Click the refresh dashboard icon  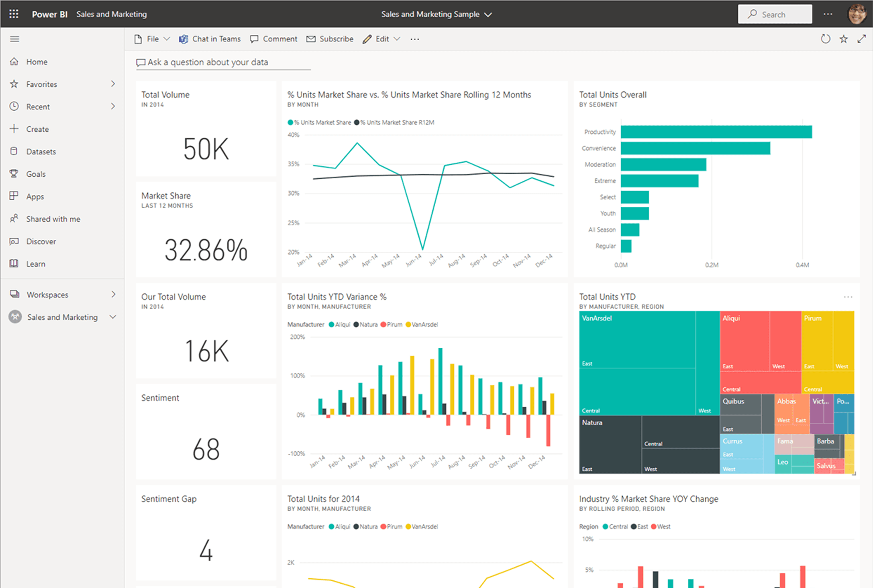click(825, 39)
